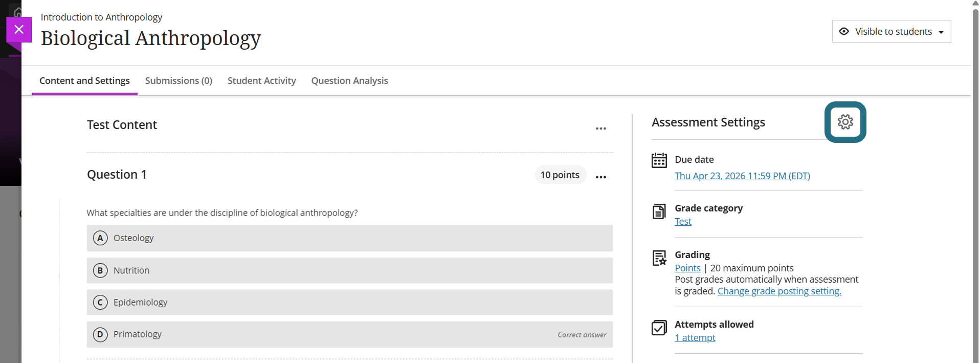This screenshot has width=980, height=363.
Task: Open the Test Content three-dot menu
Action: pos(601,129)
